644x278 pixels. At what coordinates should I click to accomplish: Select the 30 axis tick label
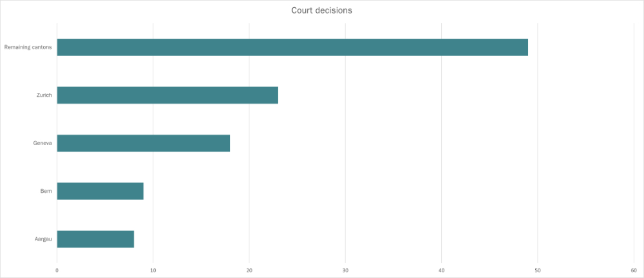click(345, 270)
